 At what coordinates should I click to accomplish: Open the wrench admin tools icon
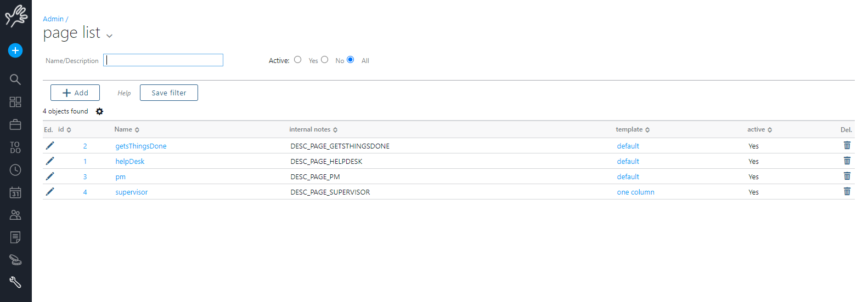[15, 282]
